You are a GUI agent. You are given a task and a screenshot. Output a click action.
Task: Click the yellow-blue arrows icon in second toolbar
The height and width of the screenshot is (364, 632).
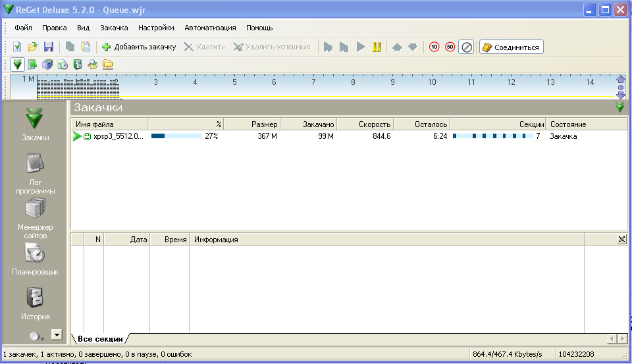pos(92,65)
